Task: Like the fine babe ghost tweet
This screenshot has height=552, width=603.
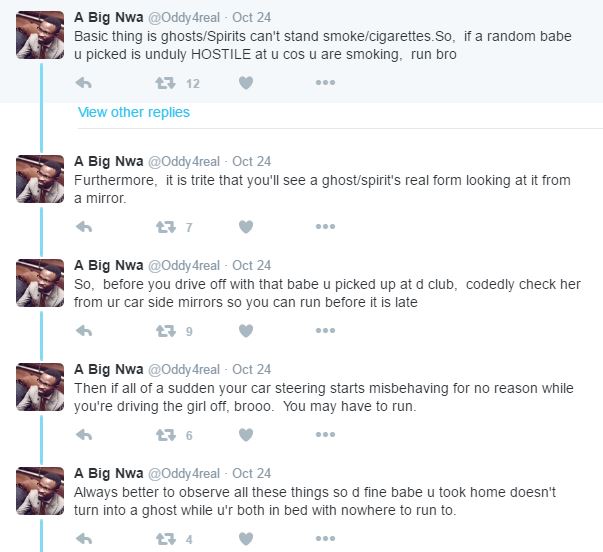Action: click(245, 539)
